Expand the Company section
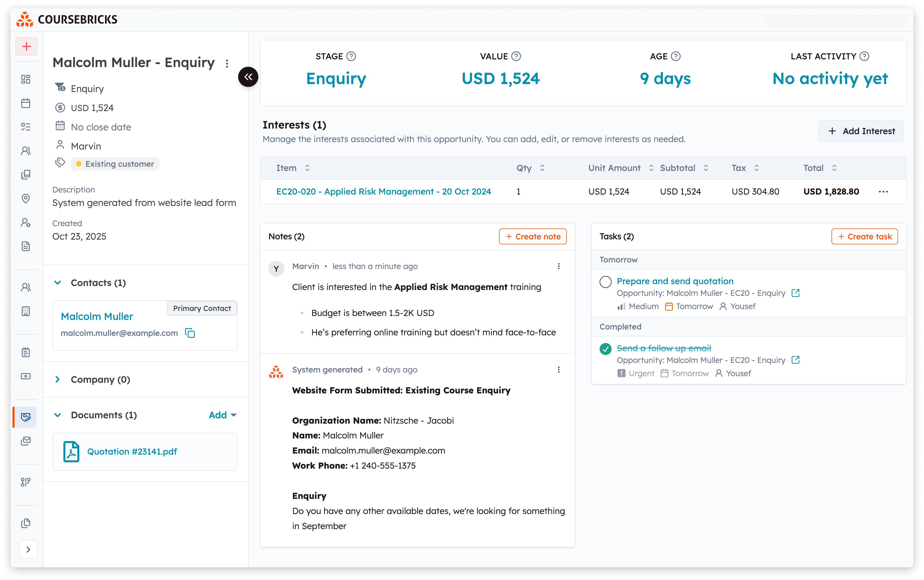This screenshot has height=580, width=924. [x=58, y=379]
